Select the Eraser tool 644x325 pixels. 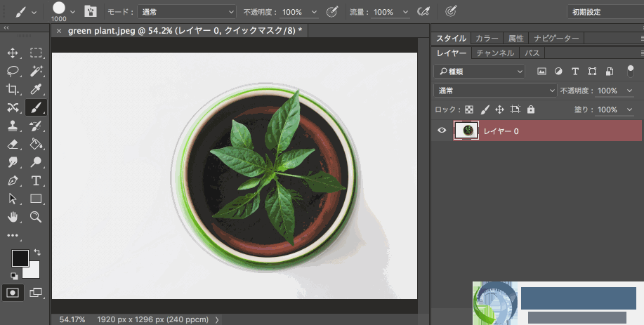click(x=13, y=144)
